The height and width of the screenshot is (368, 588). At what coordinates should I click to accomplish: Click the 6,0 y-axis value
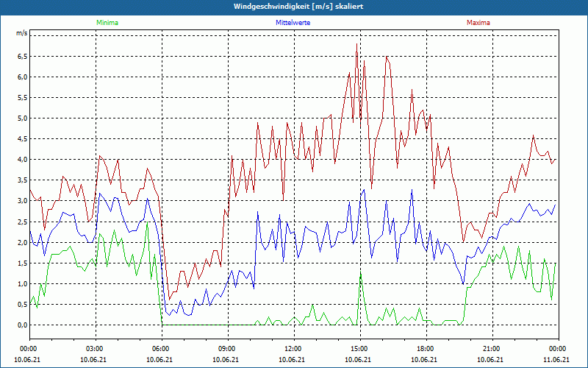(22, 77)
